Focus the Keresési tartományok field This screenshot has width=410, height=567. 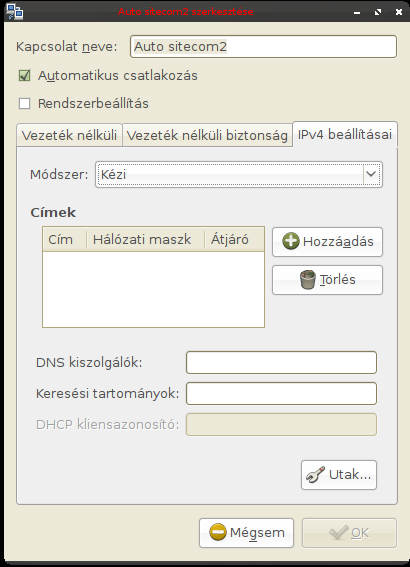coord(281,393)
